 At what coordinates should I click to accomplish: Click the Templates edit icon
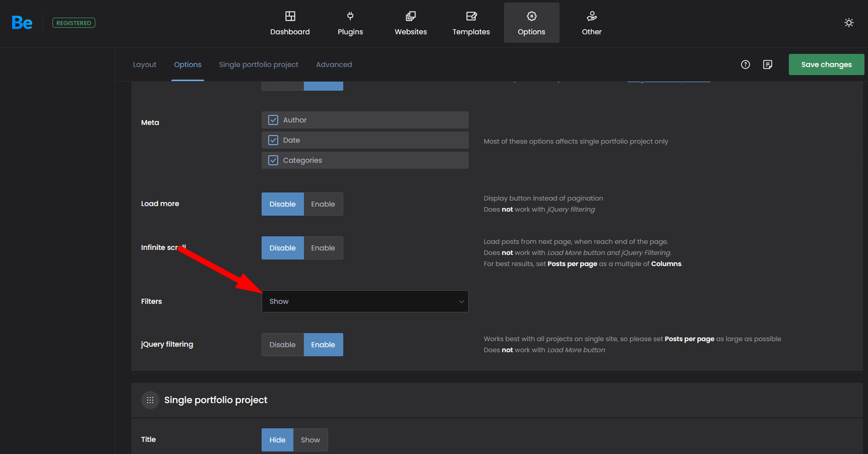[x=471, y=16]
